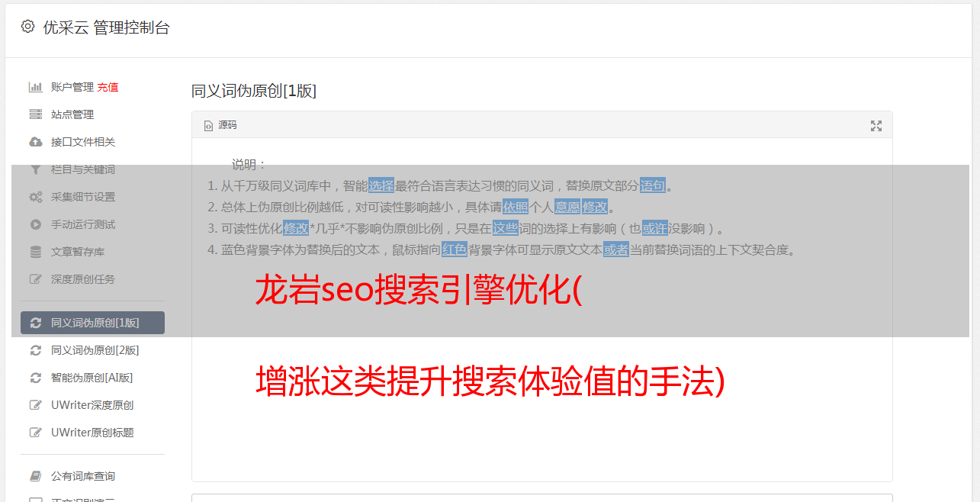Click the red 充值 recharge link

pyautogui.click(x=108, y=87)
